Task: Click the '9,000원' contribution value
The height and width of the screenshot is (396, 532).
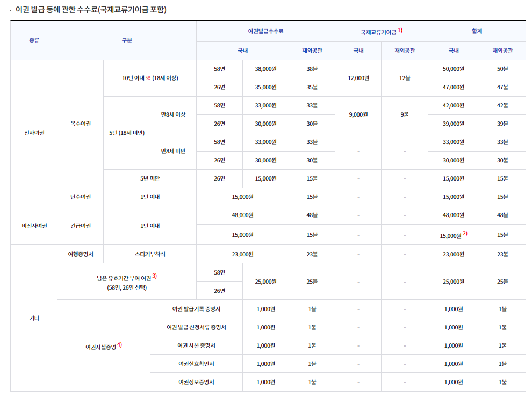Action: click(358, 114)
